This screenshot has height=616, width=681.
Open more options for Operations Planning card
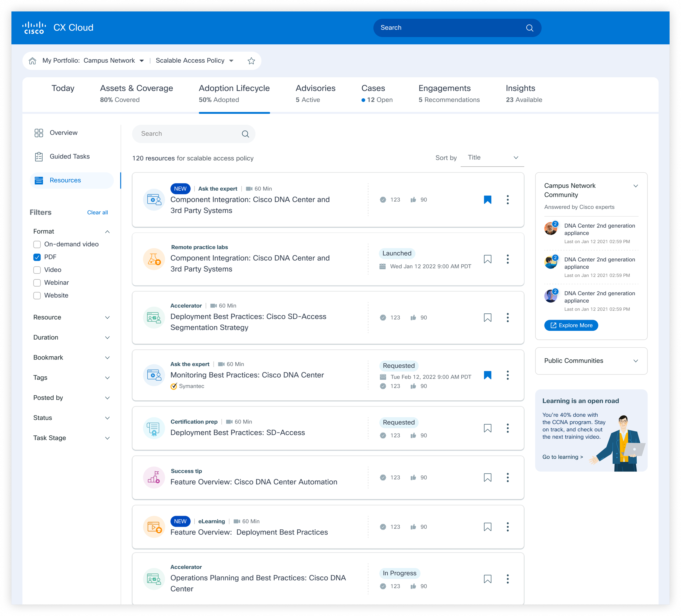click(507, 579)
